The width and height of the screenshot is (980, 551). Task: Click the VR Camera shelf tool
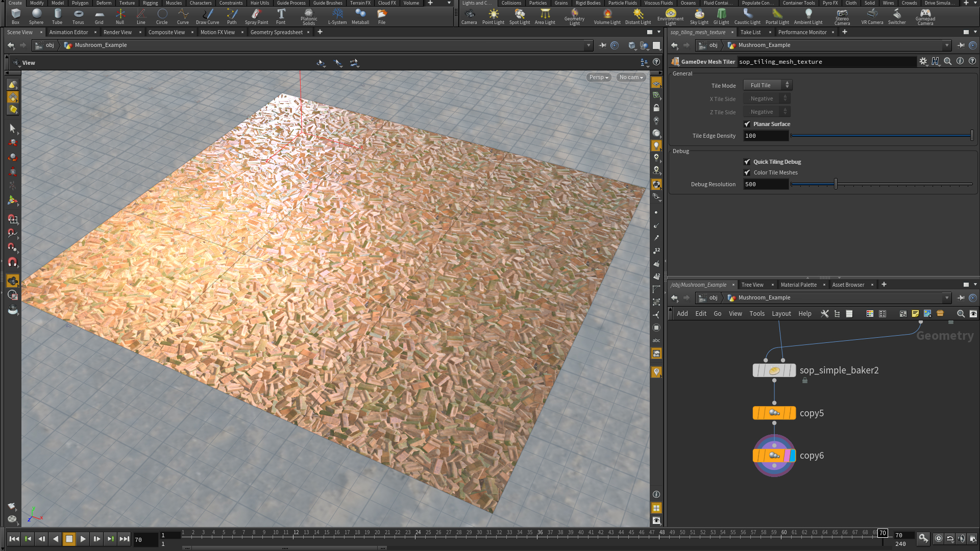[872, 16]
